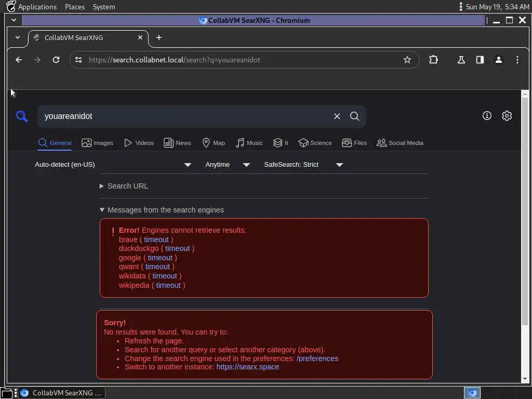Screen dimensions: 532x399
Task: Click the GNOME foot logo
Action: point(11,6)
